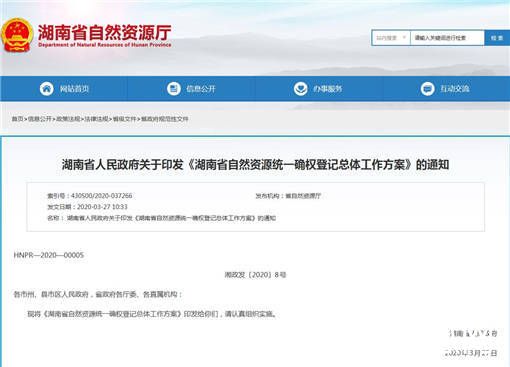Click the home icon beside 网站首页
Image resolution: width=510 pixels, height=367 pixels.
pyautogui.click(x=47, y=89)
